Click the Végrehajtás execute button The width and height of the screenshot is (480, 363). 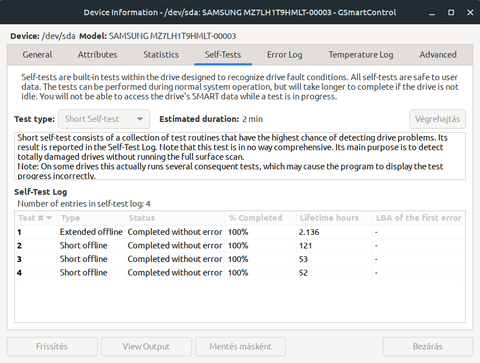click(x=437, y=119)
